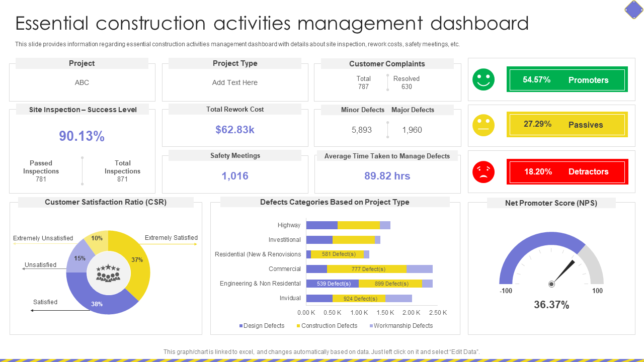
Task: Click the people-and-stars icon in the CSR donut
Action: pos(108,273)
